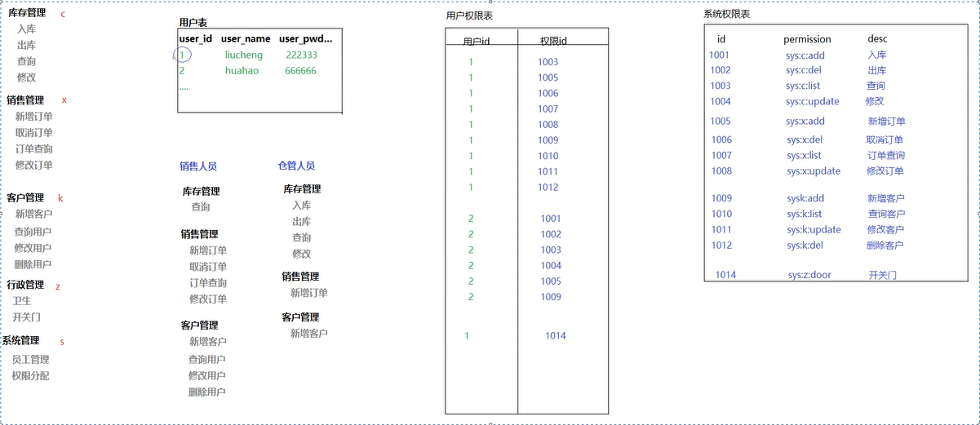Click the circled user_id 1 in 用户表

pos(182,55)
